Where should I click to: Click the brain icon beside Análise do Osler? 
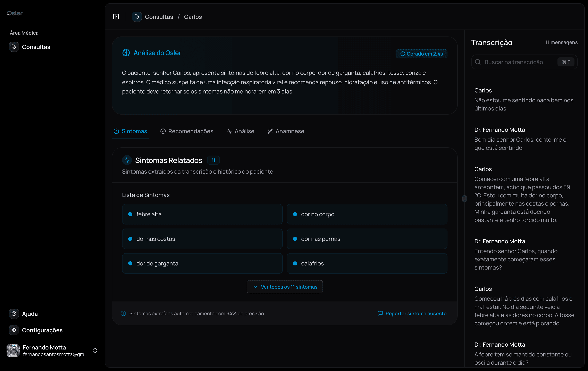pos(126,52)
